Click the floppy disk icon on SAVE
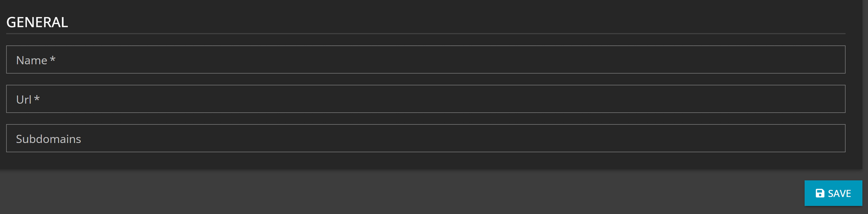The height and width of the screenshot is (214, 868). click(820, 193)
